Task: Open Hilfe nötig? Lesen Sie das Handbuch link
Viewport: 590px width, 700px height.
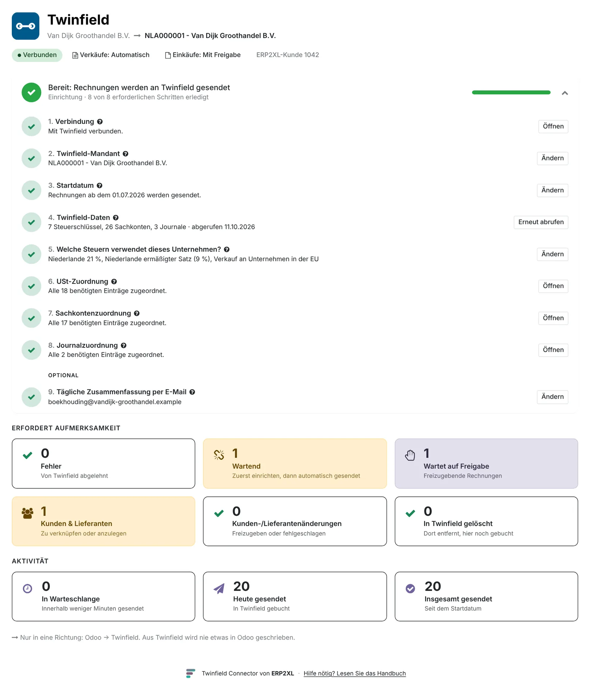Action: pos(354,673)
